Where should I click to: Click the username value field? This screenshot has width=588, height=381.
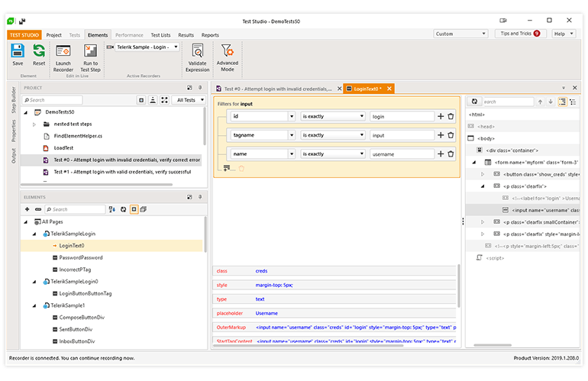402,153
